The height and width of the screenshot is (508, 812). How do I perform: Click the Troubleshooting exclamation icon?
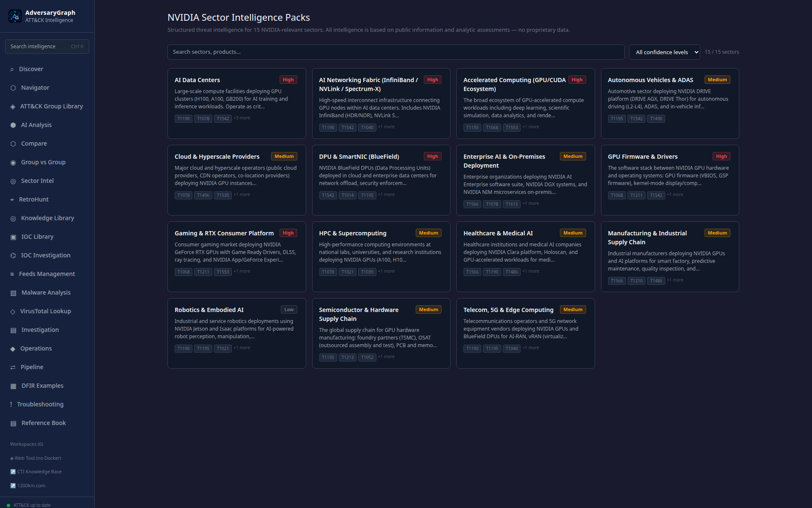11,405
